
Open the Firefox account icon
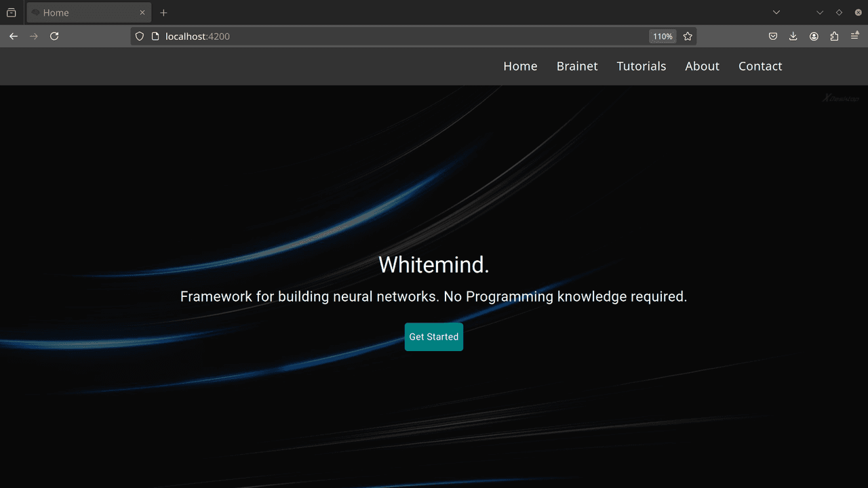tap(814, 37)
